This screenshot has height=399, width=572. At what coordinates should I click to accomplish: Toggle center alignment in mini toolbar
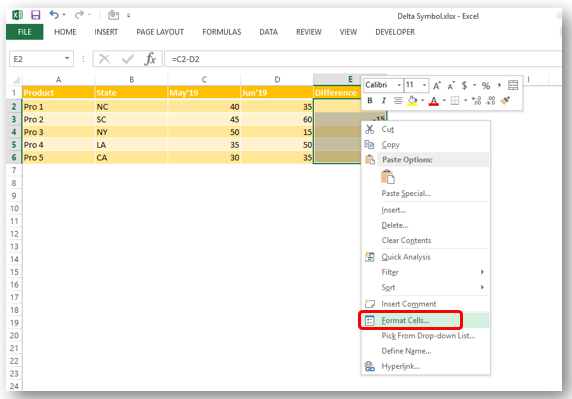[398, 100]
